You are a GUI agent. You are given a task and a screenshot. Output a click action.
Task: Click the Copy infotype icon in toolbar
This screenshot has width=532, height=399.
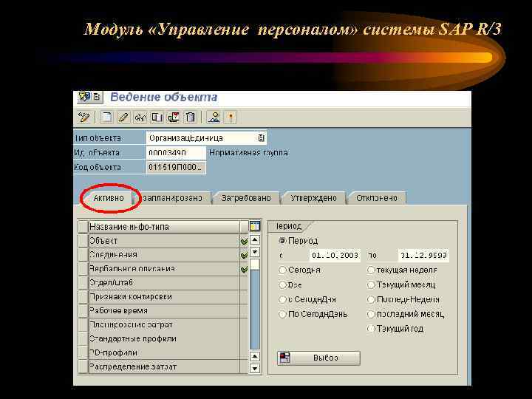point(157,117)
